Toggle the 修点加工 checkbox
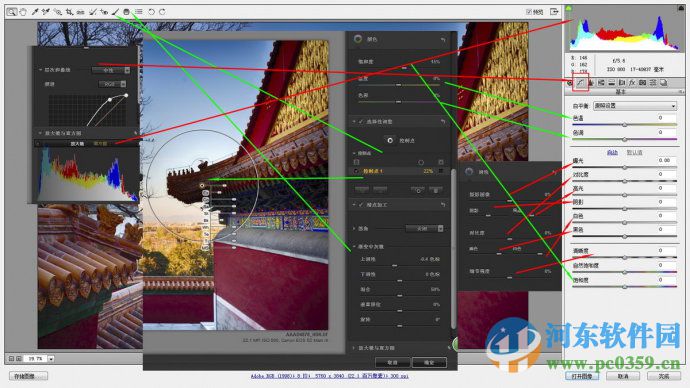Screen dimensions: 690x388 coord(361,205)
